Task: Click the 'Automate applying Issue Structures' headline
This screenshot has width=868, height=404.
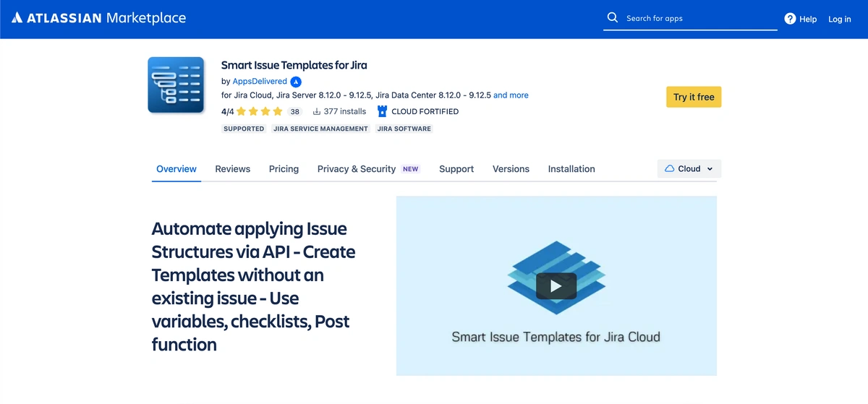Action: click(253, 286)
